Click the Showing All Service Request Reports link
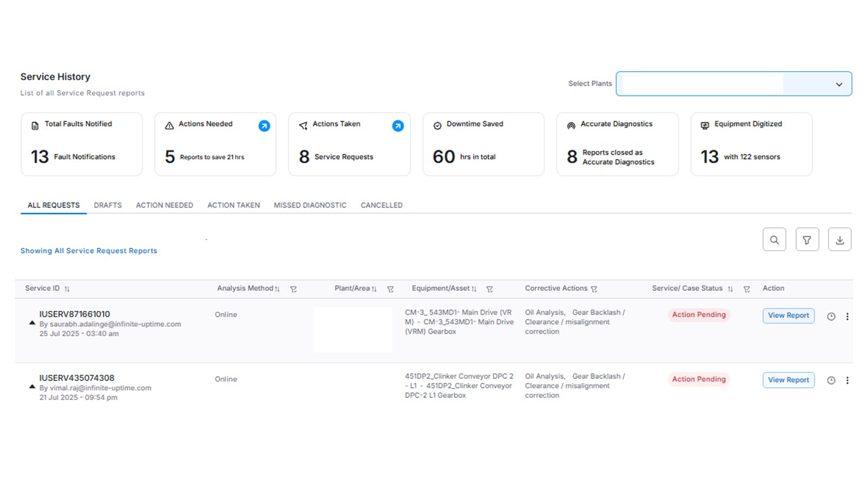868x488 pixels. [88, 251]
